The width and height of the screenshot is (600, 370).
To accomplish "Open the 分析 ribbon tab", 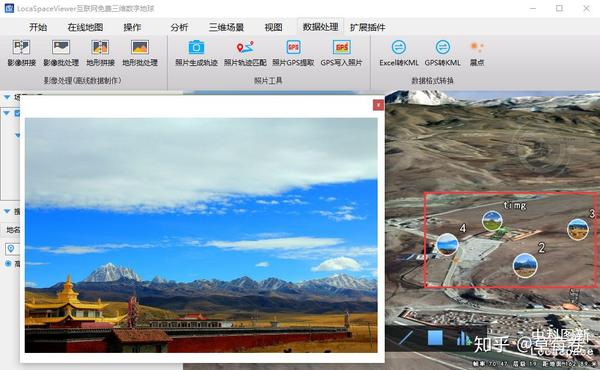I will click(179, 27).
